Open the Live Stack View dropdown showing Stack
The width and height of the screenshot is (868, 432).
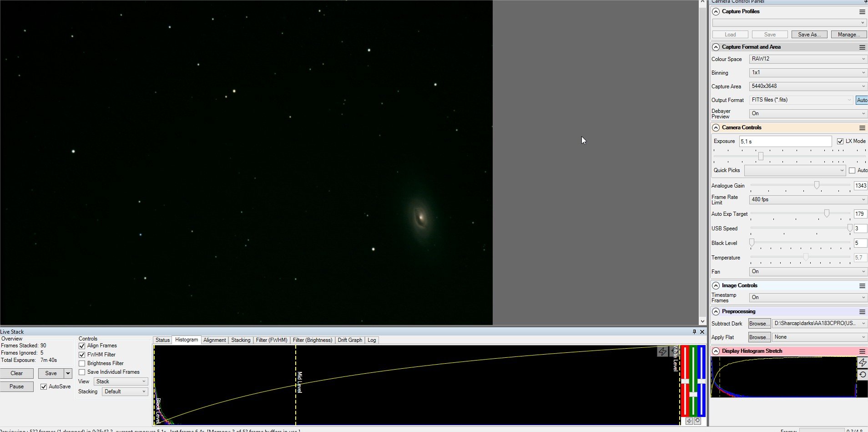pyautogui.click(x=121, y=382)
